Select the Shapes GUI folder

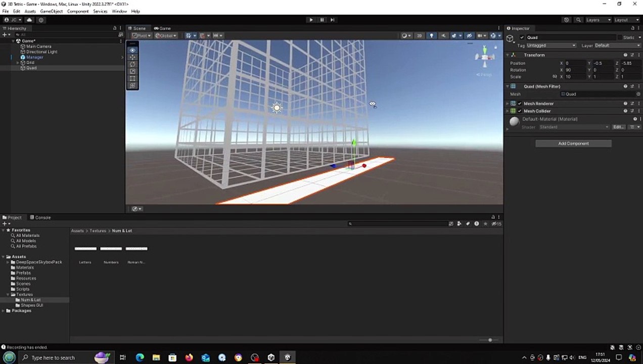click(x=32, y=305)
